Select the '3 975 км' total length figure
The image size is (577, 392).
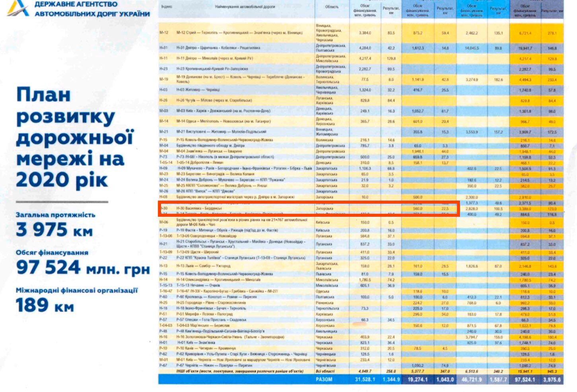[x=54, y=230]
